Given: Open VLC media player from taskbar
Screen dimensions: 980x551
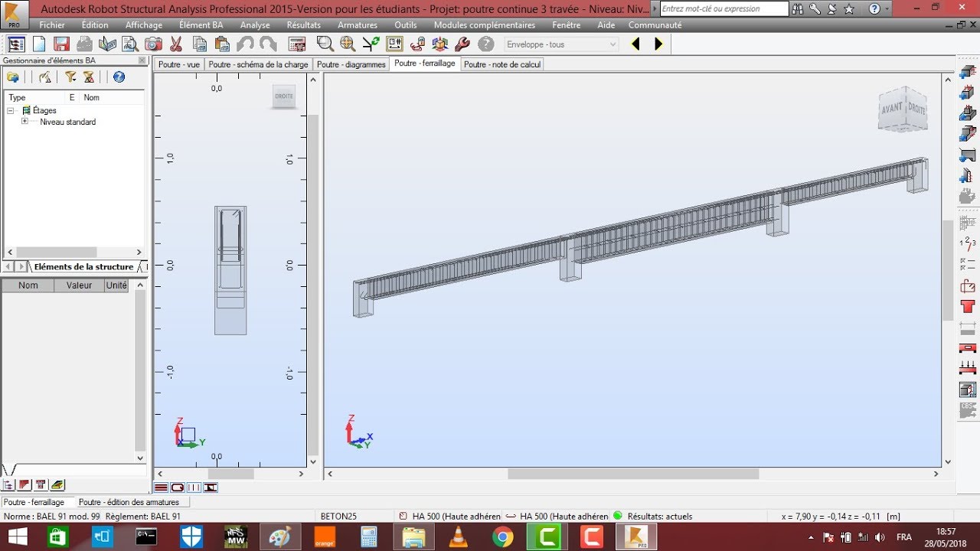Looking at the screenshot, I should tap(458, 536).
